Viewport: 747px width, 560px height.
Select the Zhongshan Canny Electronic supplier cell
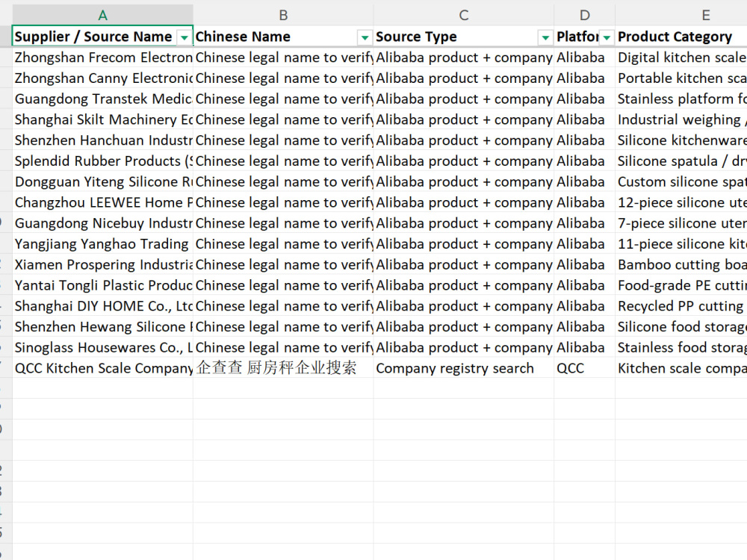(x=103, y=78)
